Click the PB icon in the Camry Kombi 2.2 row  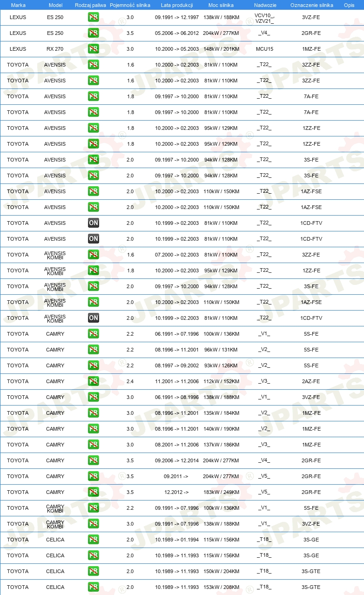(x=94, y=508)
